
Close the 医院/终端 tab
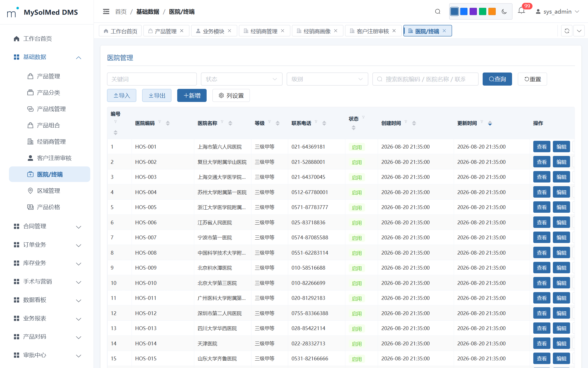coord(444,31)
